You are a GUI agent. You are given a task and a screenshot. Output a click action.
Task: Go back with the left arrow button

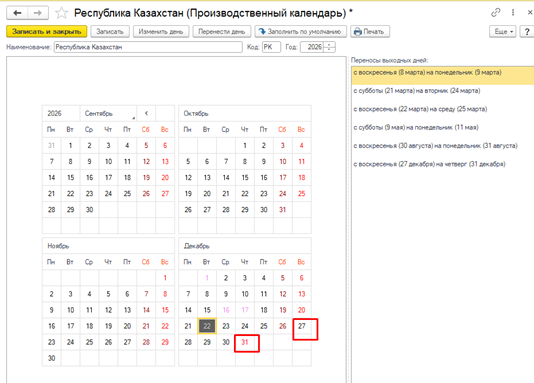pos(17,13)
